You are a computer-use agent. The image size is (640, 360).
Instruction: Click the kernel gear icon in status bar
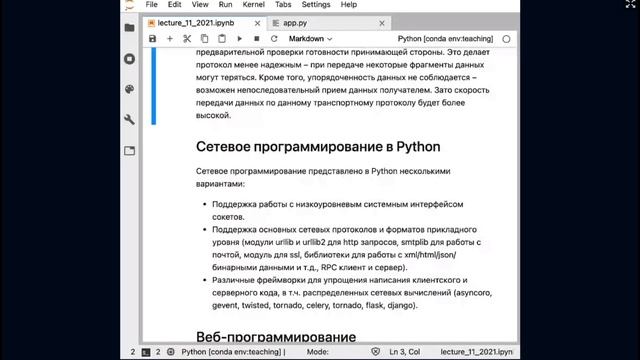coord(171,351)
